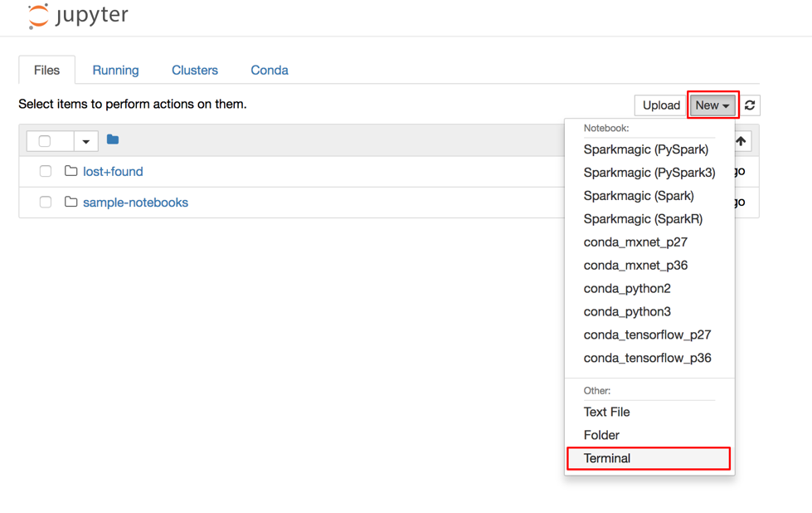Click the Jupyter logo

click(x=78, y=16)
